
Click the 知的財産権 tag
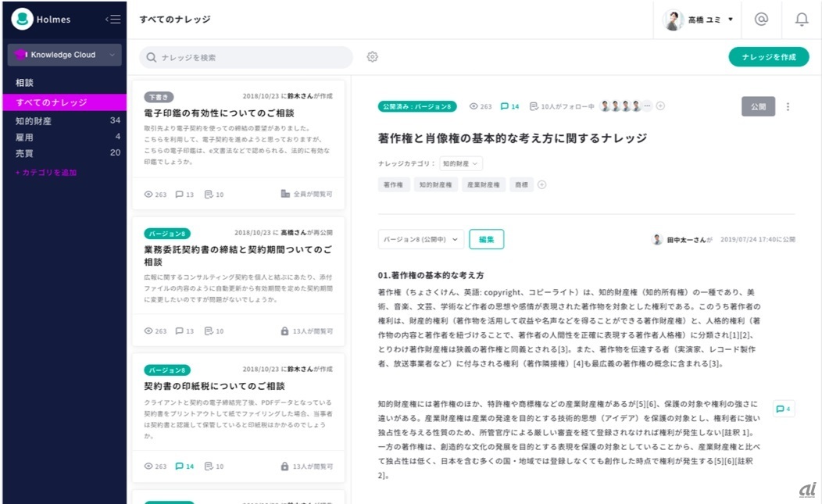436,184
